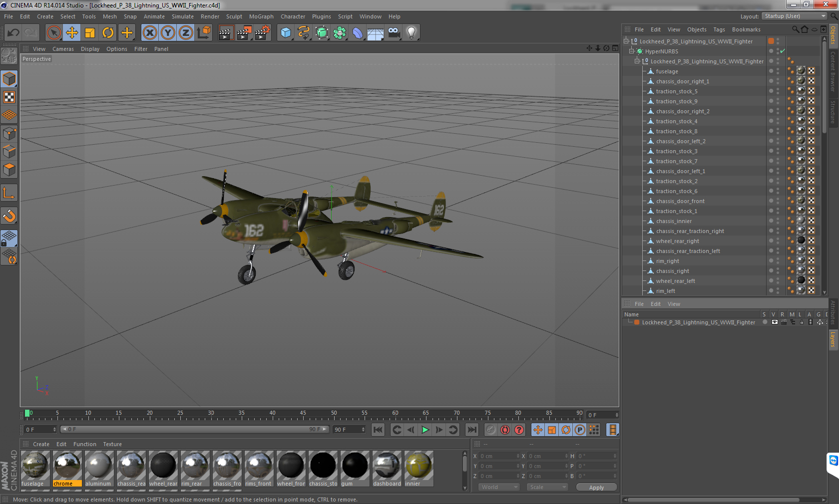
Task: Open the Object Manager Tags menu
Action: (x=719, y=29)
